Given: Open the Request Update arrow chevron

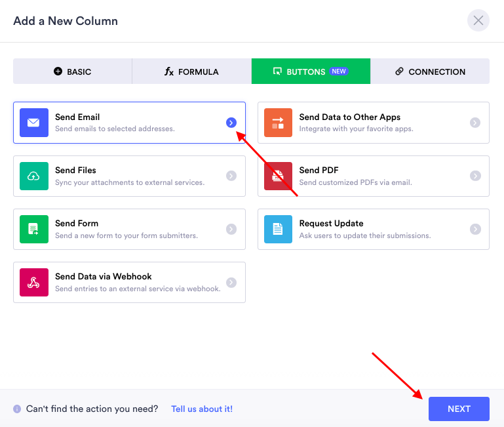Looking at the screenshot, I should coord(475,229).
